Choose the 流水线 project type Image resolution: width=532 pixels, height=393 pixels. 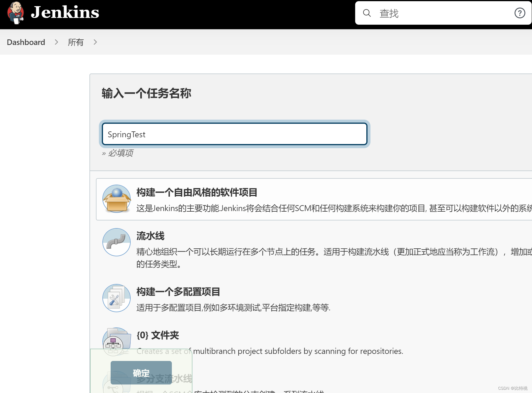click(150, 236)
